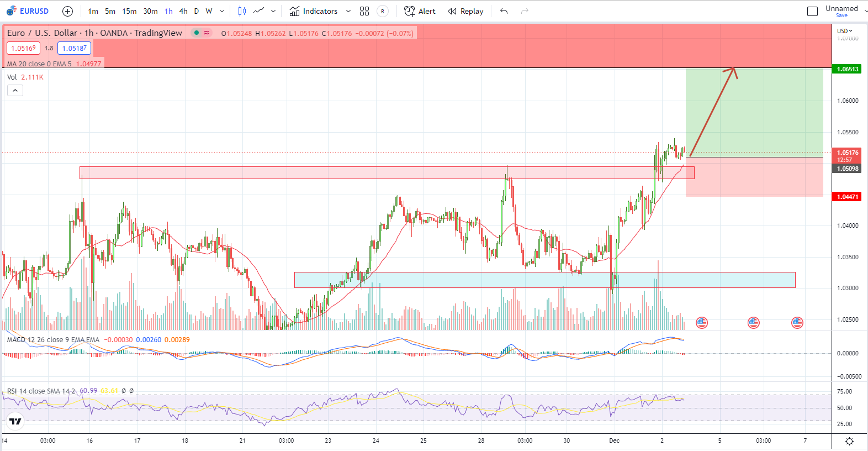Click the sell price 1.05169 button
Image resolution: width=868 pixels, height=451 pixels.
click(x=23, y=48)
